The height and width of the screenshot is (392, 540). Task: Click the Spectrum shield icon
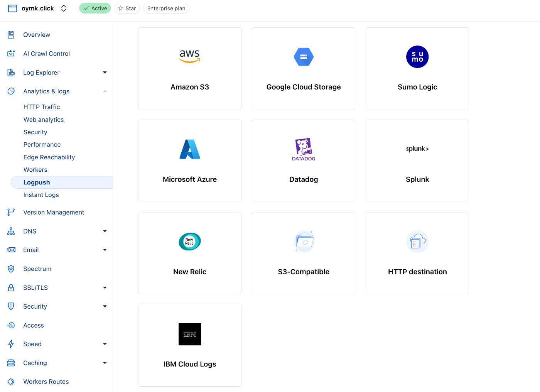[11, 269]
